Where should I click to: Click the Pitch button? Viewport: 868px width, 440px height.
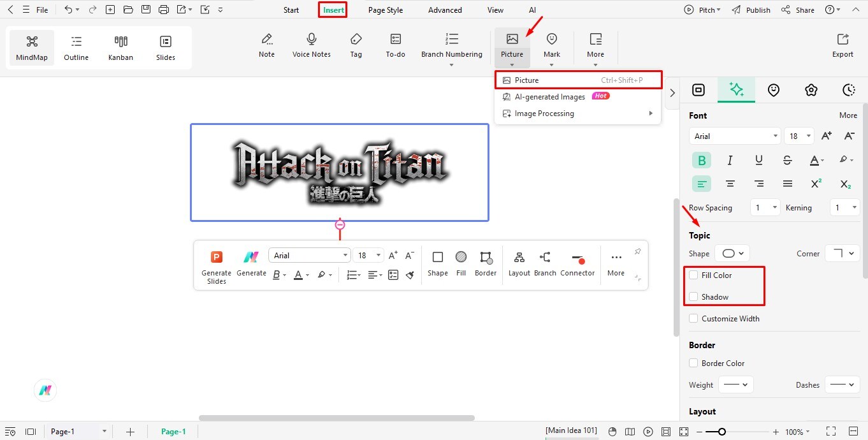point(702,10)
